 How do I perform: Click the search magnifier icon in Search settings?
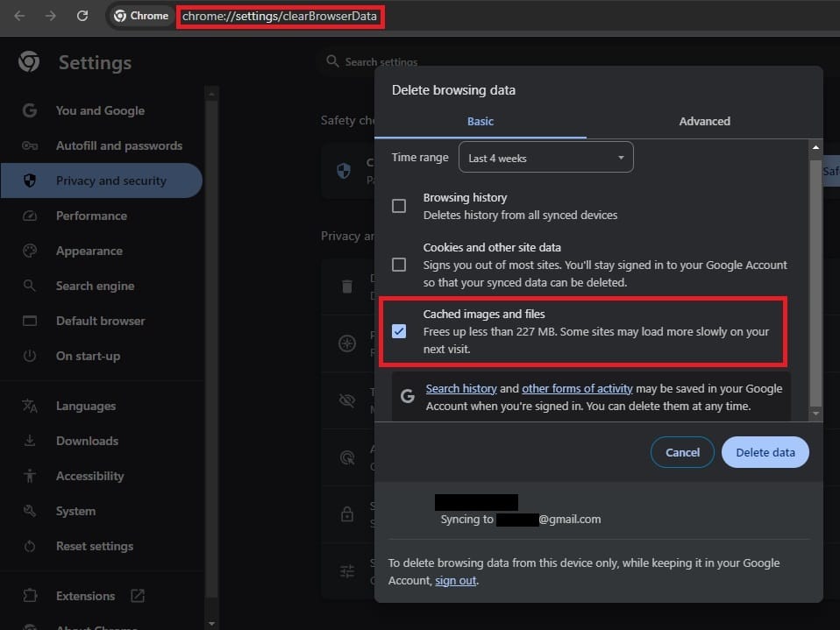coord(332,61)
